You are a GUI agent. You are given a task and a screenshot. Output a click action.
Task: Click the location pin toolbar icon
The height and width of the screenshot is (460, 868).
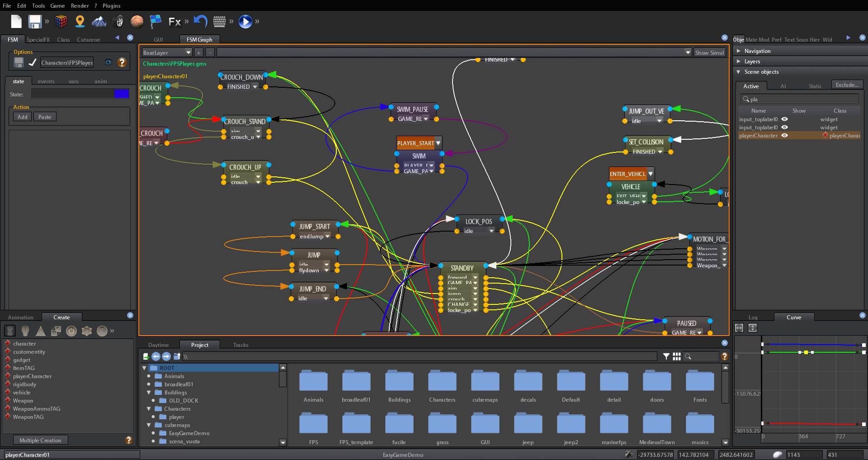click(80, 21)
